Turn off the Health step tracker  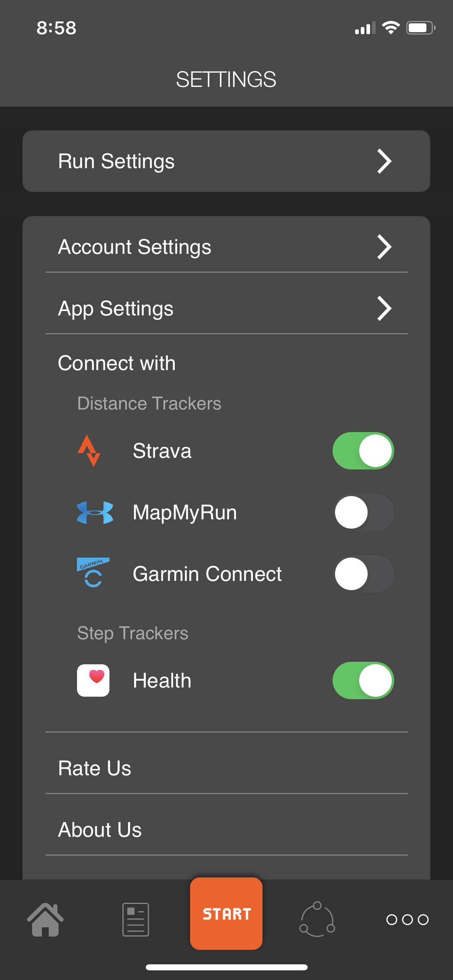click(x=363, y=680)
